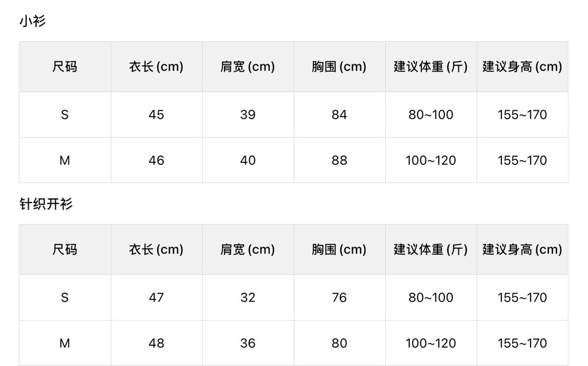Screen dimensions: 588x366
Task: Click 肩宽 (cm) header in 针织开衫 table
Action: click(247, 250)
